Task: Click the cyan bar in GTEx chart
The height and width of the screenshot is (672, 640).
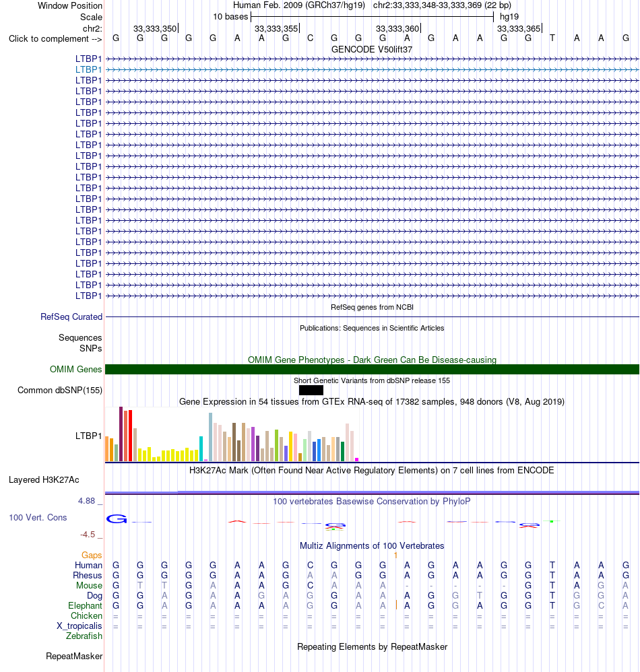Action: click(201, 448)
